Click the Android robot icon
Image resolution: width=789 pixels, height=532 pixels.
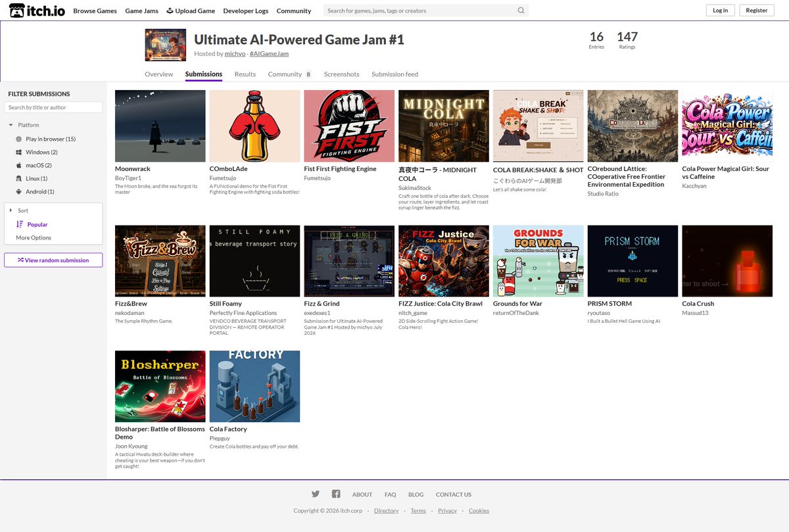[x=19, y=191]
